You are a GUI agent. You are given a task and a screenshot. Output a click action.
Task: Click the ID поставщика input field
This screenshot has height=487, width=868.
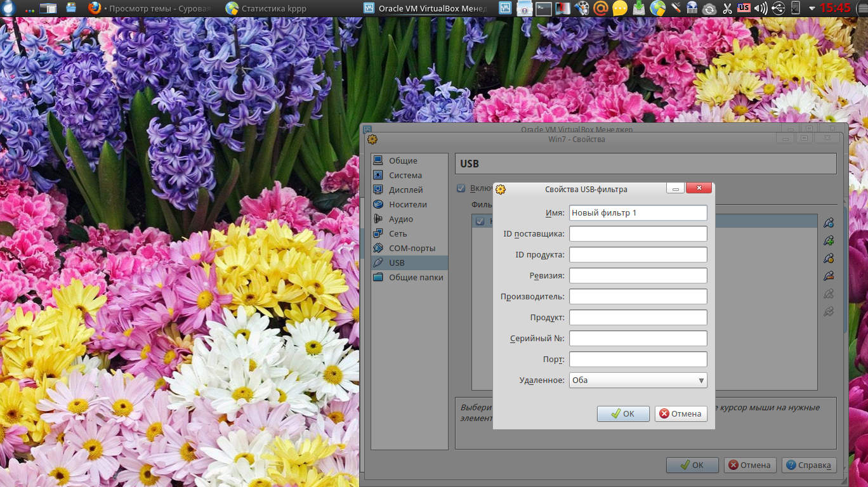tap(638, 234)
